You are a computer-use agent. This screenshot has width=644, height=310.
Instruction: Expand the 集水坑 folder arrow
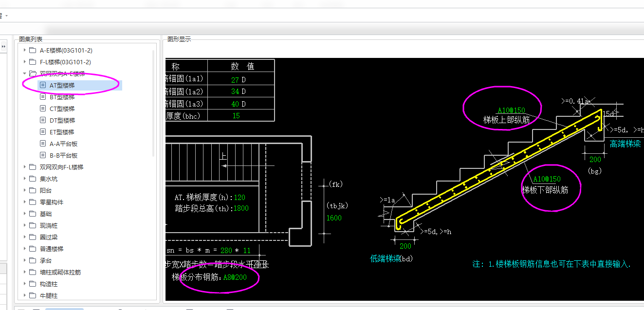[x=25, y=179]
